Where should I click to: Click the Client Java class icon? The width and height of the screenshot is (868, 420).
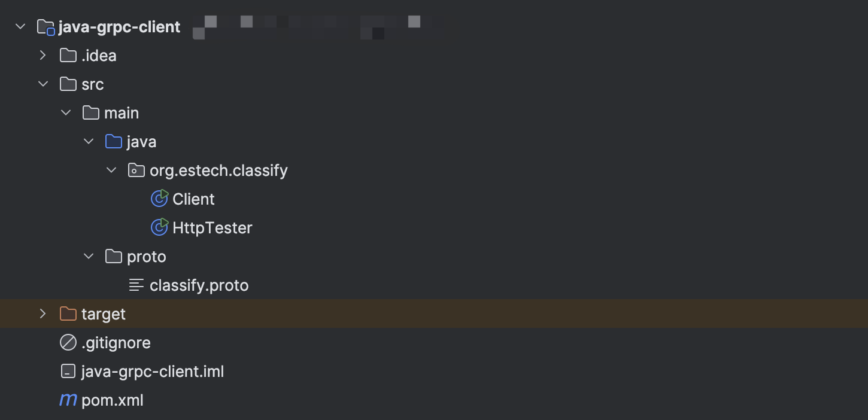pyautogui.click(x=159, y=199)
